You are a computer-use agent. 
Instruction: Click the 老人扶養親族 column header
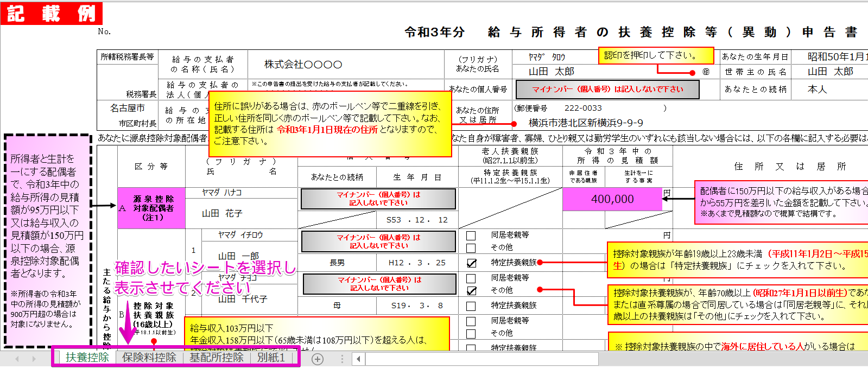[510, 156]
